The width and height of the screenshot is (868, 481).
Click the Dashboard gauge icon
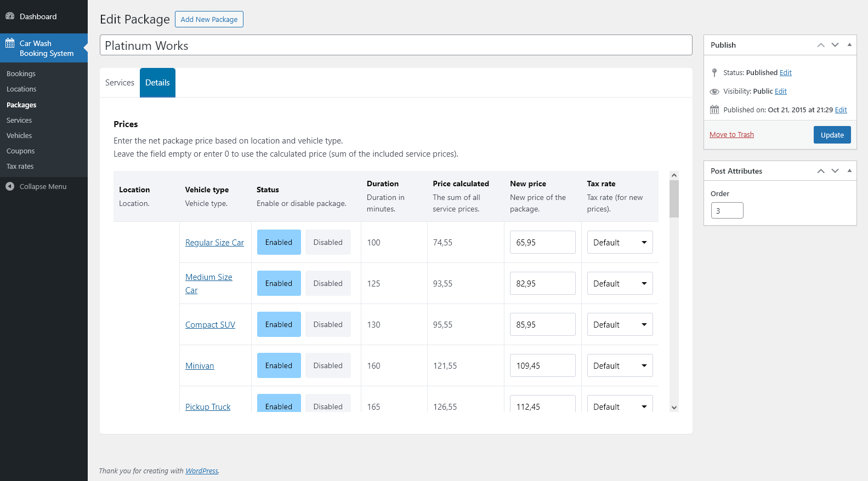(10, 16)
